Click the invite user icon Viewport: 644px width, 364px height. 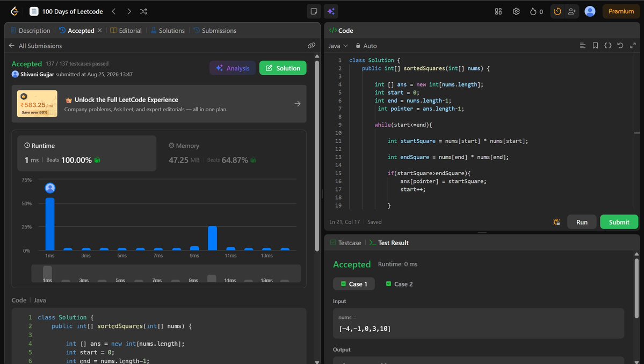pyautogui.click(x=571, y=11)
